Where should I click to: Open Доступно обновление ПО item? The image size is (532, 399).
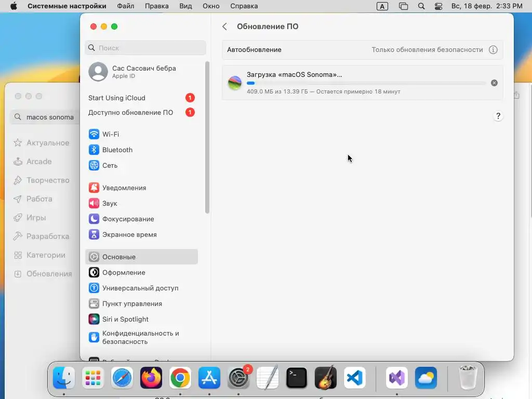(141, 112)
